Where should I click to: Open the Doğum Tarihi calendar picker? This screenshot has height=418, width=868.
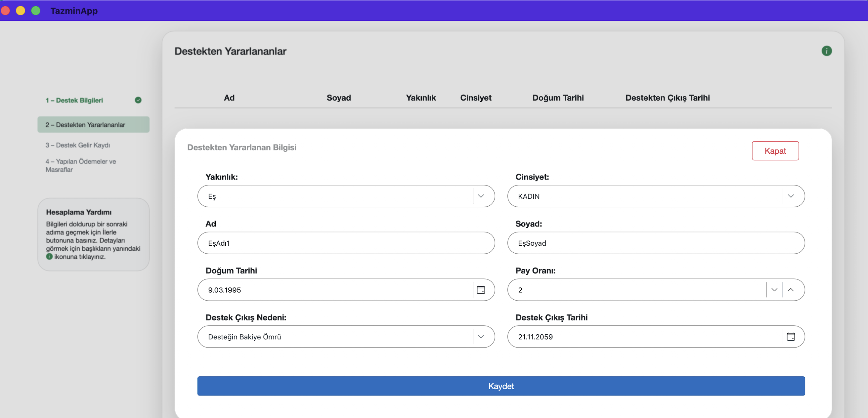click(x=481, y=290)
